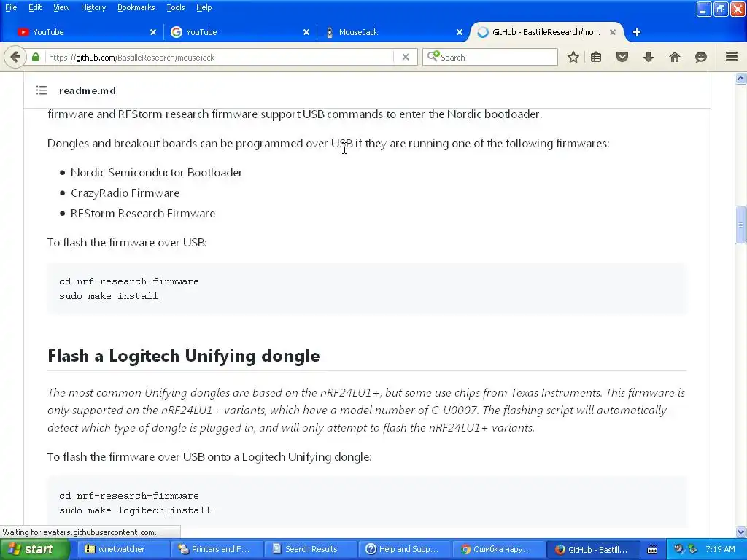Click the Nordic Semiconductor Bootloader bullet
Viewport: 747px width, 560px height.
point(156,172)
